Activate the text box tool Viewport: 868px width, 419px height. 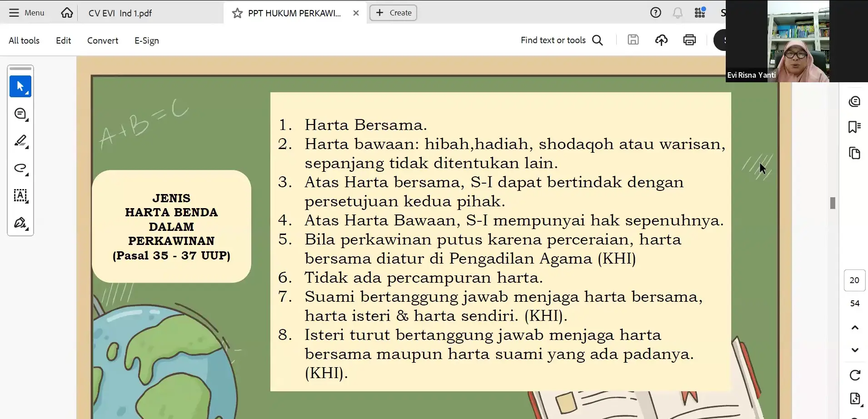point(20,196)
